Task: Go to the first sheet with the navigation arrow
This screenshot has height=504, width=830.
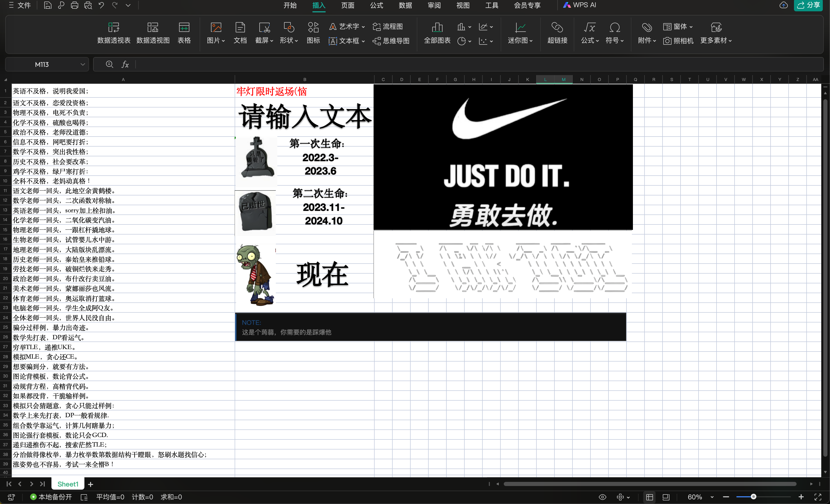Action: (x=9, y=484)
